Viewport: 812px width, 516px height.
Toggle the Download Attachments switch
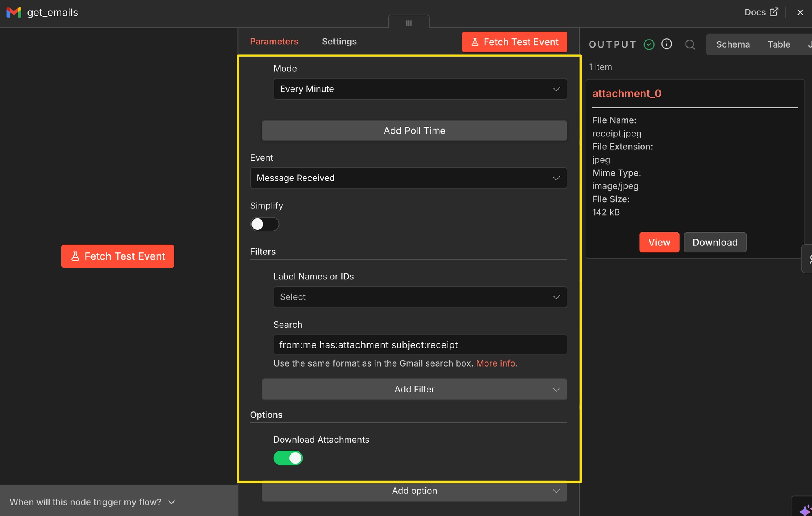coord(288,458)
